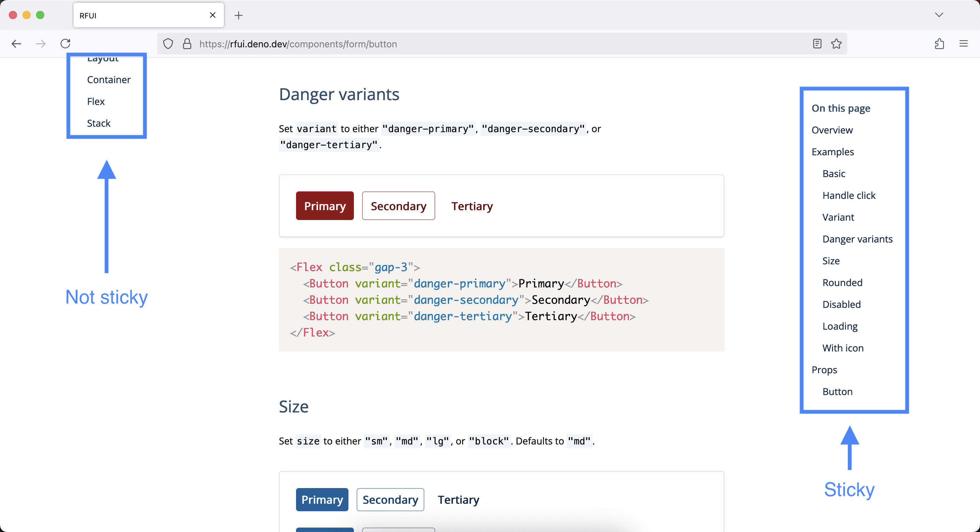Jump to With icon section link
Image resolution: width=980 pixels, height=532 pixels.
click(x=843, y=348)
